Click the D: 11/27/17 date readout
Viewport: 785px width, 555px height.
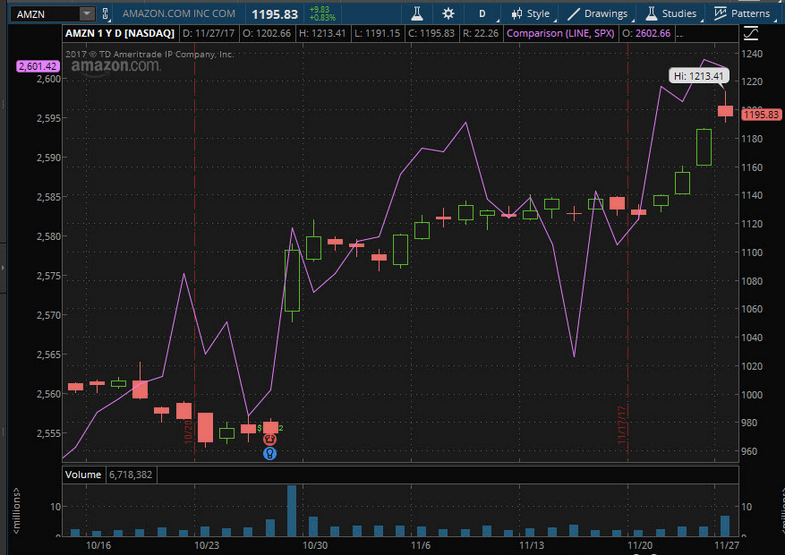[x=208, y=34]
